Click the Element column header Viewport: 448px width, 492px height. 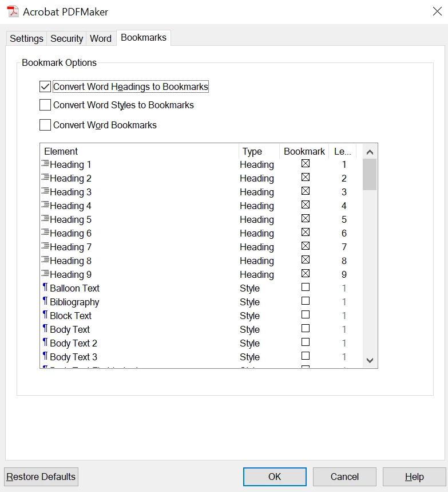click(140, 151)
